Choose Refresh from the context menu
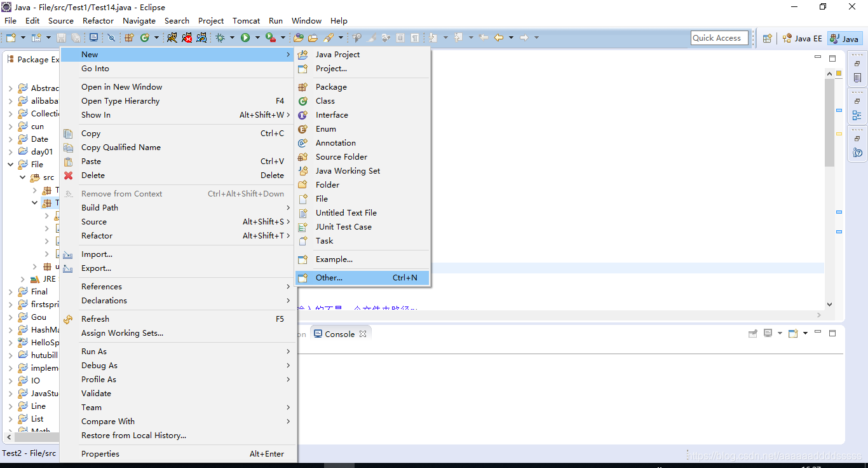This screenshot has width=868, height=468. pyautogui.click(x=177, y=319)
